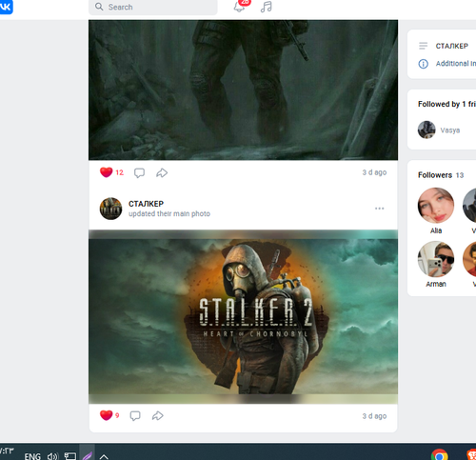
Task: Like the post with 9 likes
Action: 106,415
